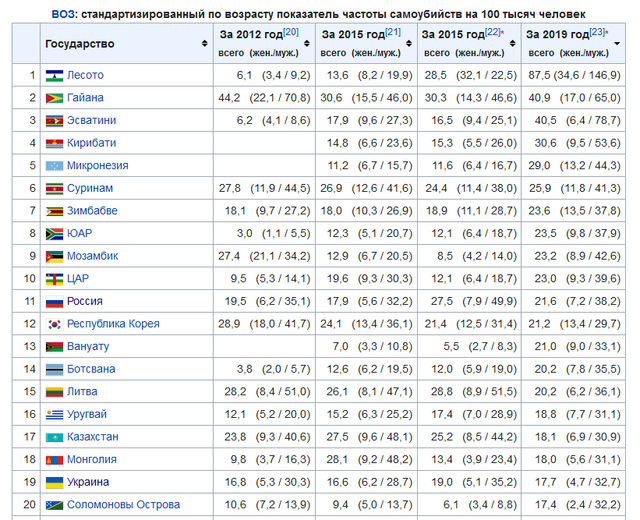This screenshot has width=640, height=520.
Task: Open the ВОЗ link in the table title
Action: (x=63, y=14)
